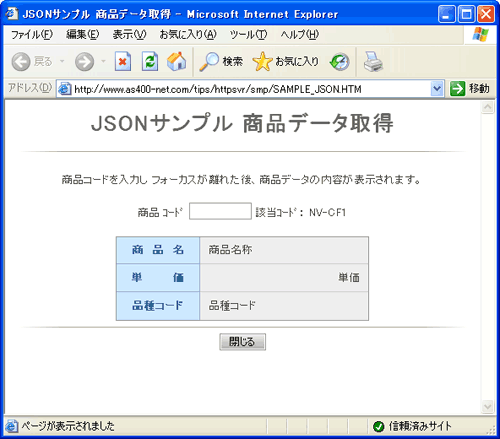Click the IE icon in the title bar
The image size is (500, 439).
pos(12,14)
